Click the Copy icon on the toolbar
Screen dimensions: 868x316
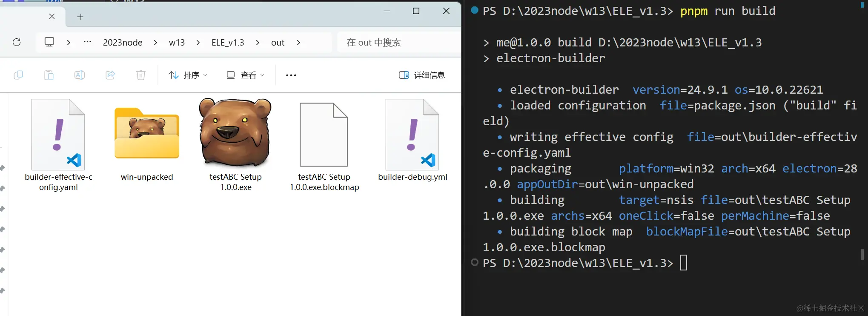pos(18,75)
